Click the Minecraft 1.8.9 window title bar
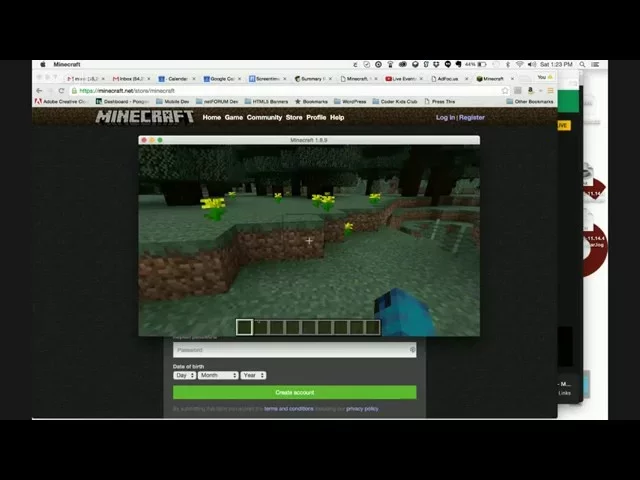Viewport: 640px width, 480px height. coord(309,140)
